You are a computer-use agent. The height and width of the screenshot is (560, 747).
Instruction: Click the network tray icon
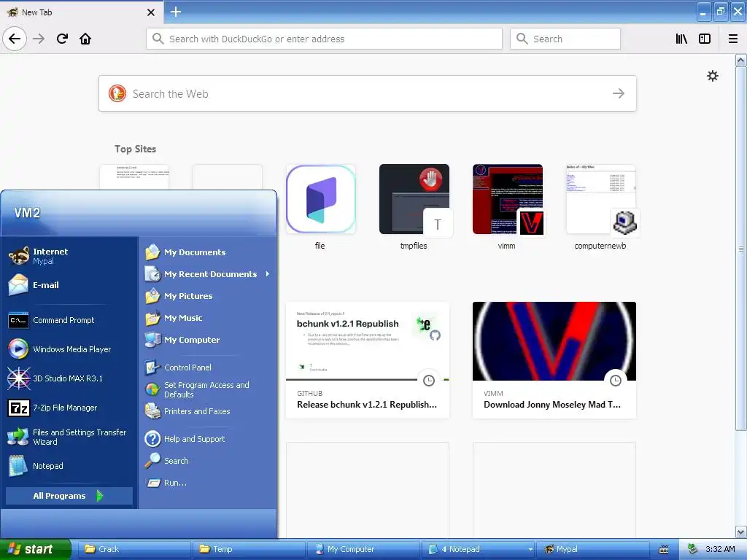tap(693, 549)
